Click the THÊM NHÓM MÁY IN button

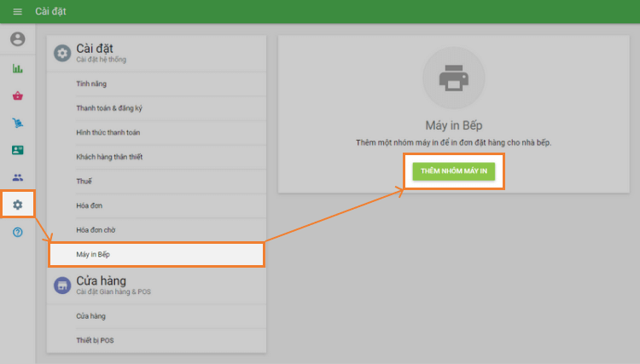click(x=453, y=171)
